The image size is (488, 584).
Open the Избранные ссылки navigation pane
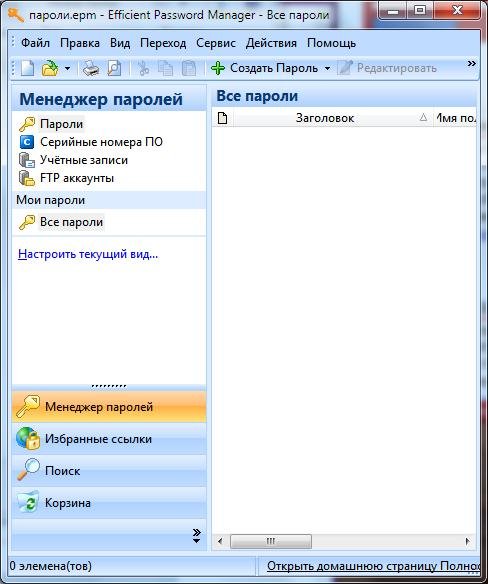pyautogui.click(x=109, y=439)
